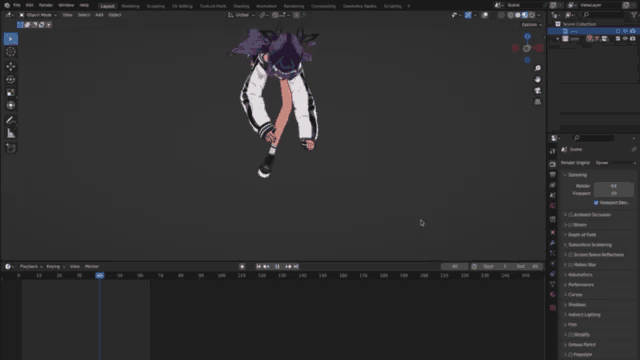Expand Subsurface Scattering panel
The image size is (640, 360).
(x=589, y=245)
